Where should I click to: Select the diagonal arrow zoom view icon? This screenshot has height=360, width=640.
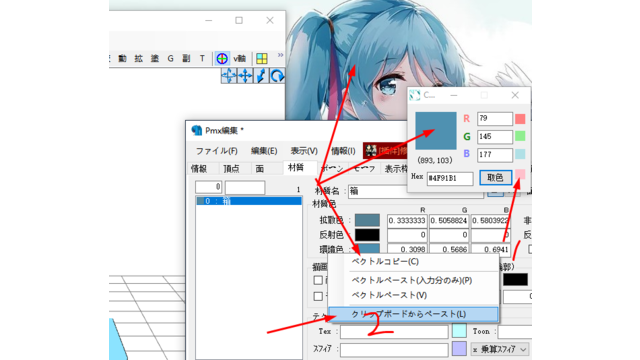(x=261, y=76)
